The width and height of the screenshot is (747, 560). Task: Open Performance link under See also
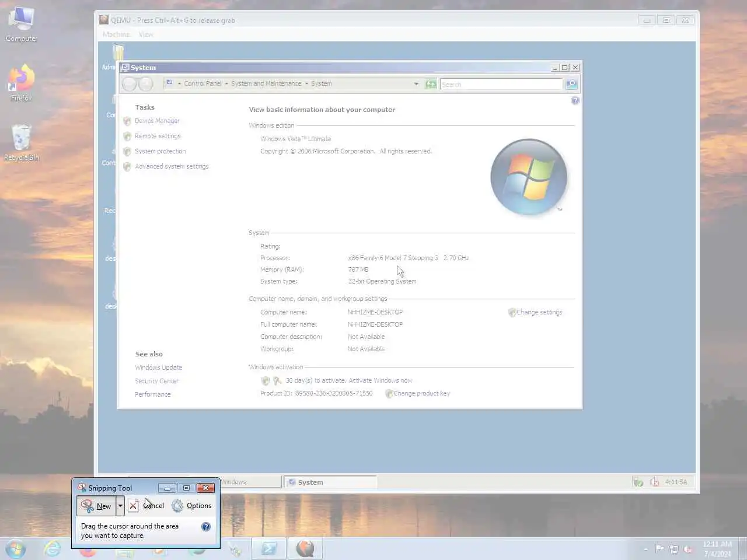(x=153, y=394)
